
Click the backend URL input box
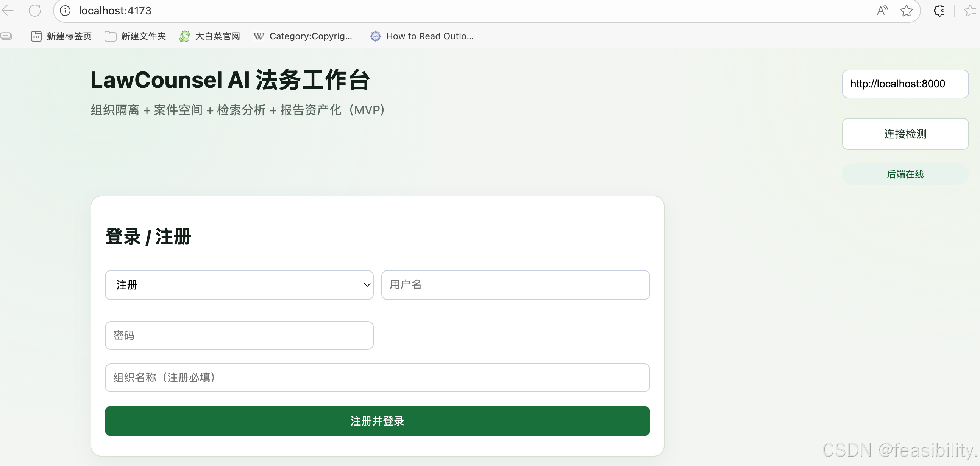coord(905,84)
